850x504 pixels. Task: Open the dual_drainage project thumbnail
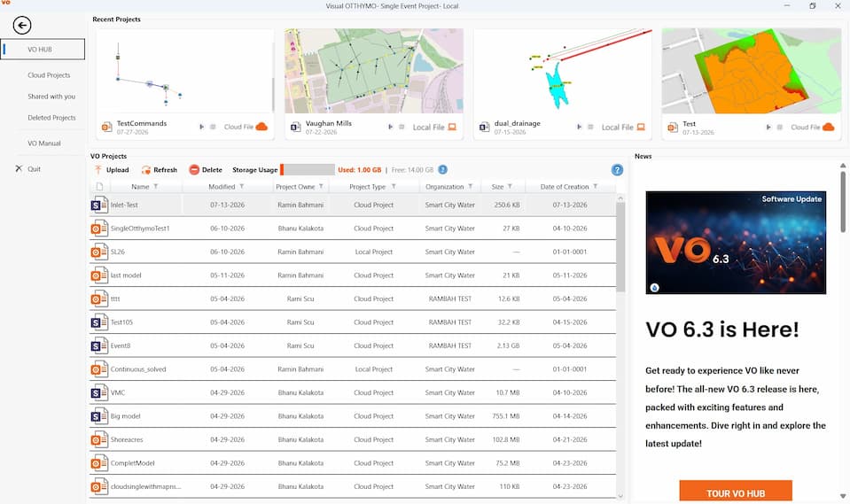click(x=563, y=71)
